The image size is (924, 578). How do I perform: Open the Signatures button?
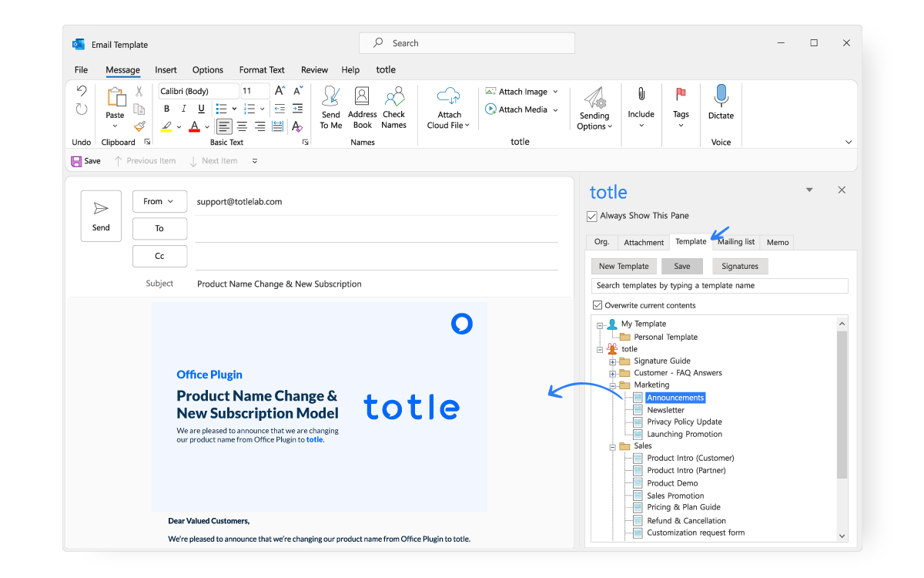(x=739, y=265)
